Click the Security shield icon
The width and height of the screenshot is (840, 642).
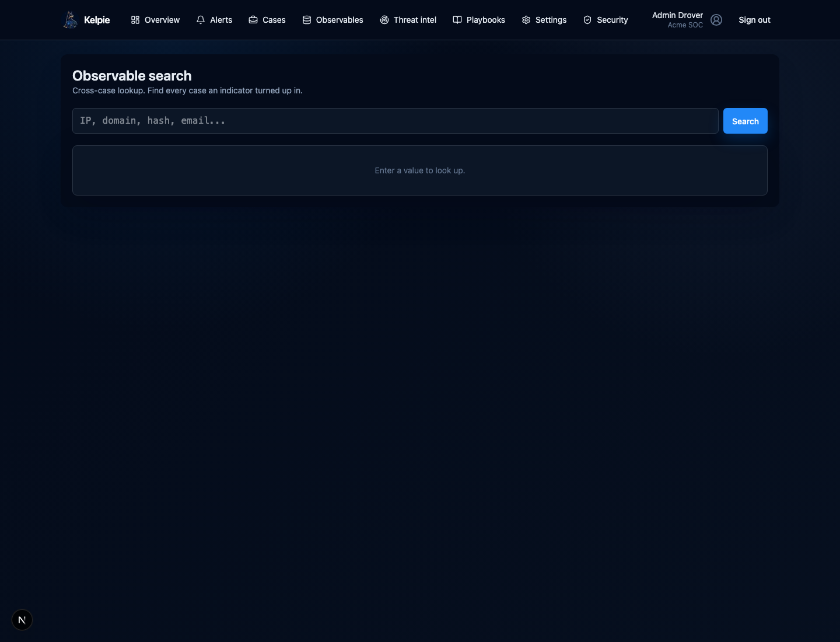(587, 20)
